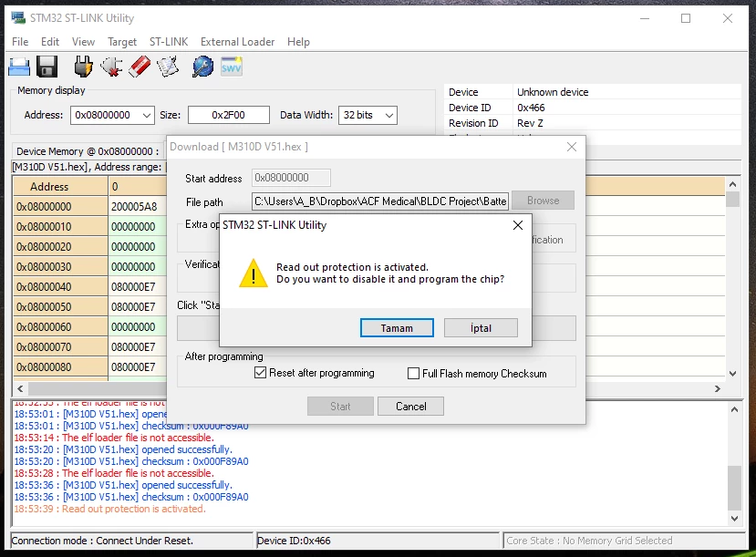Click log line 18:53:14 elf loader not accessible
This screenshot has height=557, width=756.
[x=114, y=438]
